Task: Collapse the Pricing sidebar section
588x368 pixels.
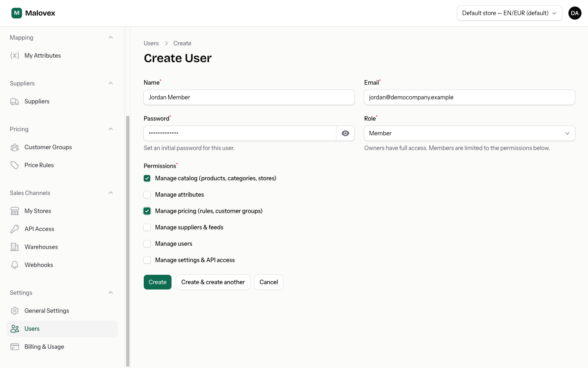Action: pos(111,129)
